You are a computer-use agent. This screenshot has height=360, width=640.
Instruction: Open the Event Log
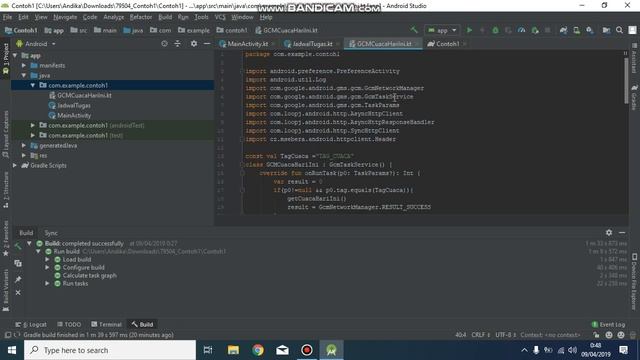coord(608,324)
